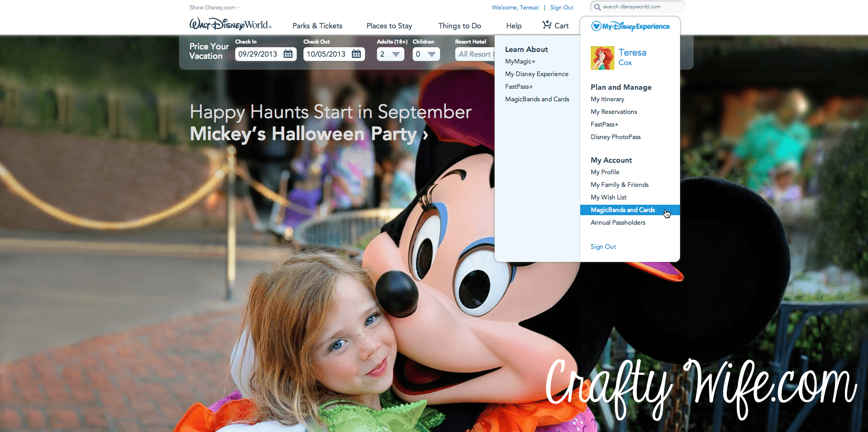Open the Things to Do menu
Image resolution: width=868 pixels, height=432 pixels.
click(459, 26)
